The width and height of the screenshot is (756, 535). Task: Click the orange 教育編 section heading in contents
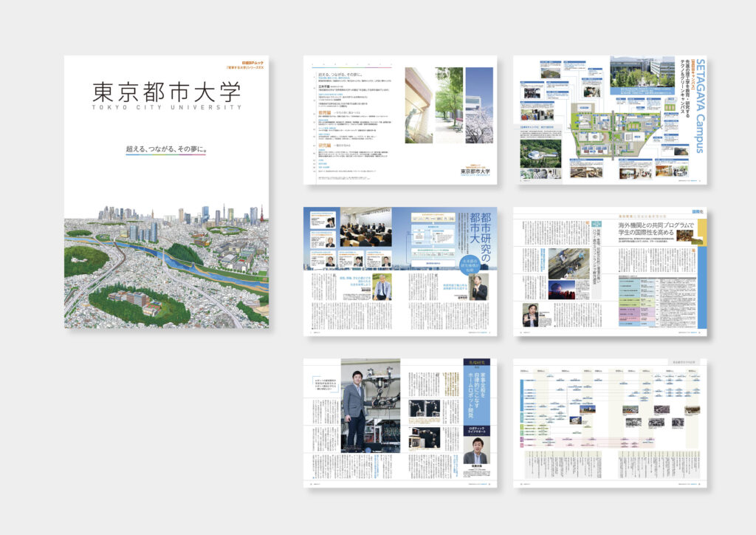pyautogui.click(x=324, y=113)
